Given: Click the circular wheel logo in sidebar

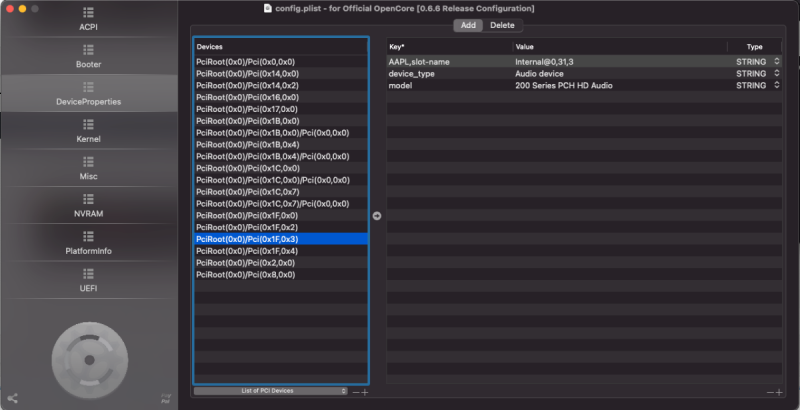Looking at the screenshot, I should [x=90, y=360].
